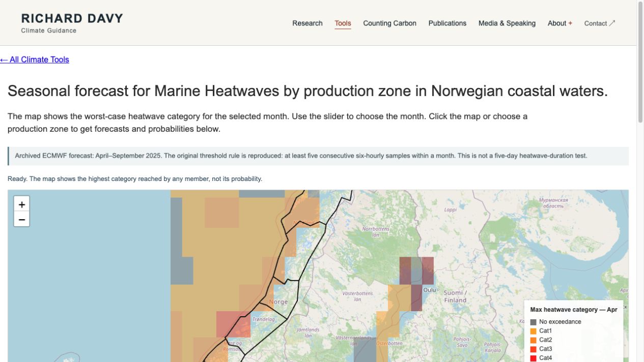Select the Tools navigation item

(x=343, y=23)
